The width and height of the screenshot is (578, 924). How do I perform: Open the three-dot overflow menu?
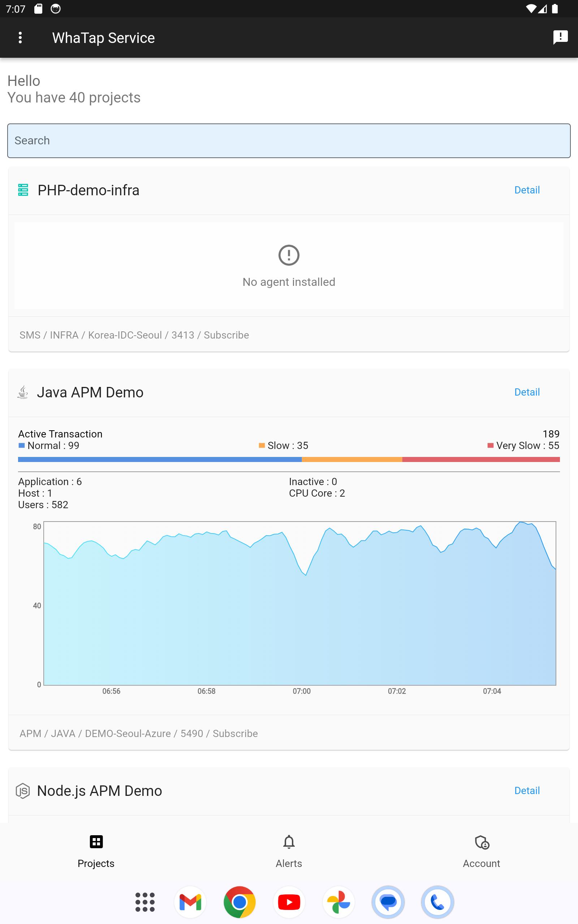pyautogui.click(x=20, y=38)
